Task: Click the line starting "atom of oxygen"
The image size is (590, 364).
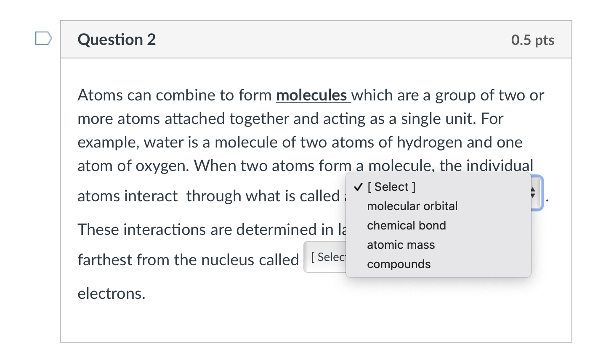Action: [x=306, y=166]
